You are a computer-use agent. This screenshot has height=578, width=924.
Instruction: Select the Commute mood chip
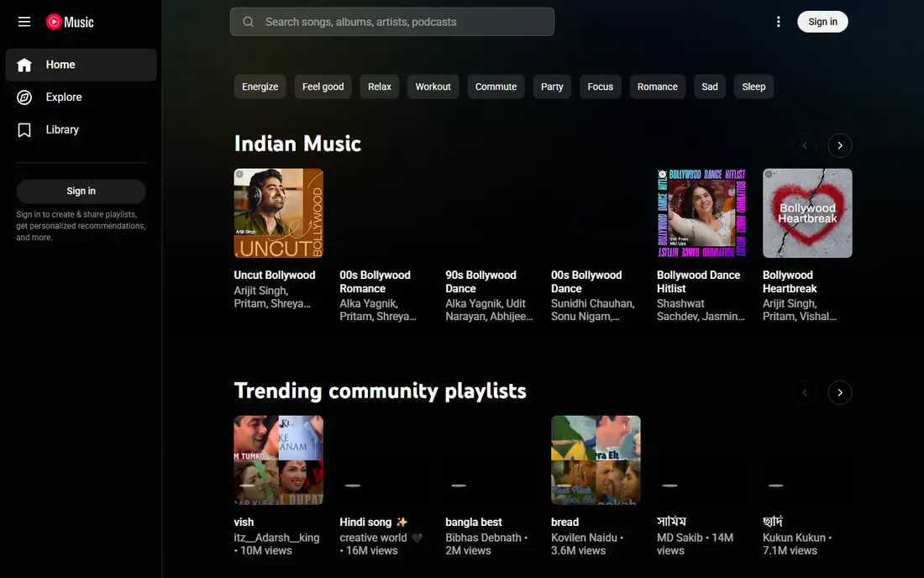pos(496,87)
